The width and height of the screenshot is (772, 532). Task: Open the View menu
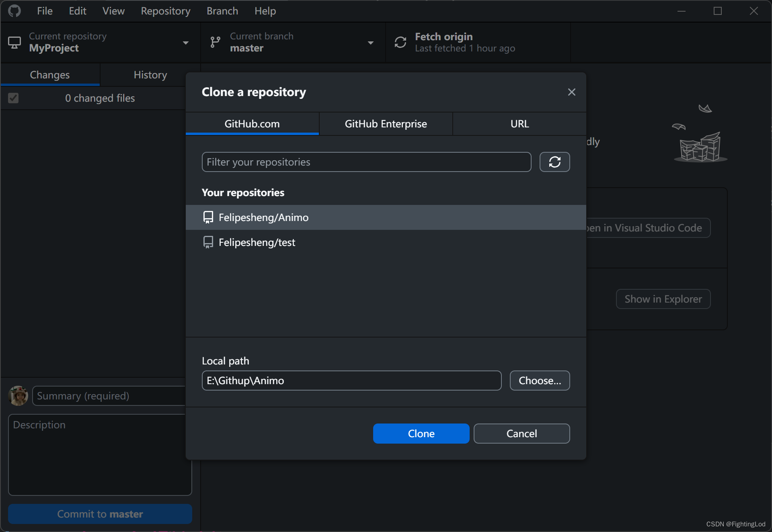113,11
